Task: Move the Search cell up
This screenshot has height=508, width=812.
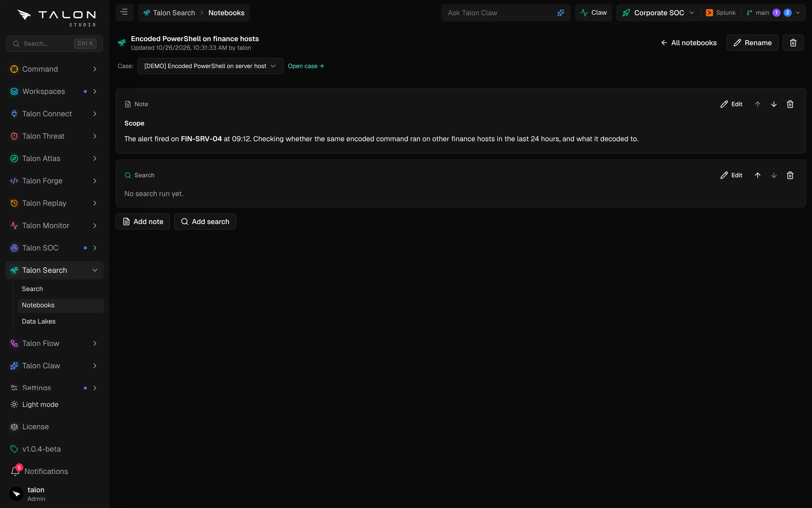Action: (x=757, y=175)
